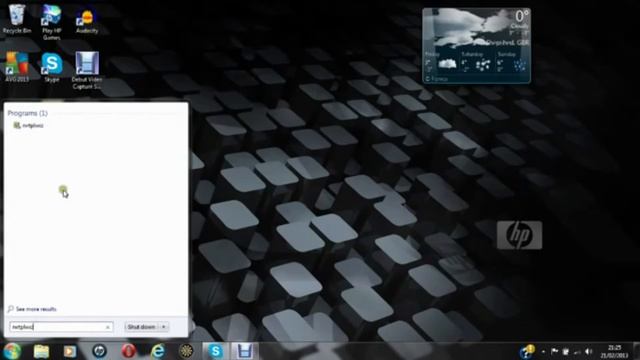
Task: Click the Show desktop button at taskbar edge
Action: coord(636,351)
